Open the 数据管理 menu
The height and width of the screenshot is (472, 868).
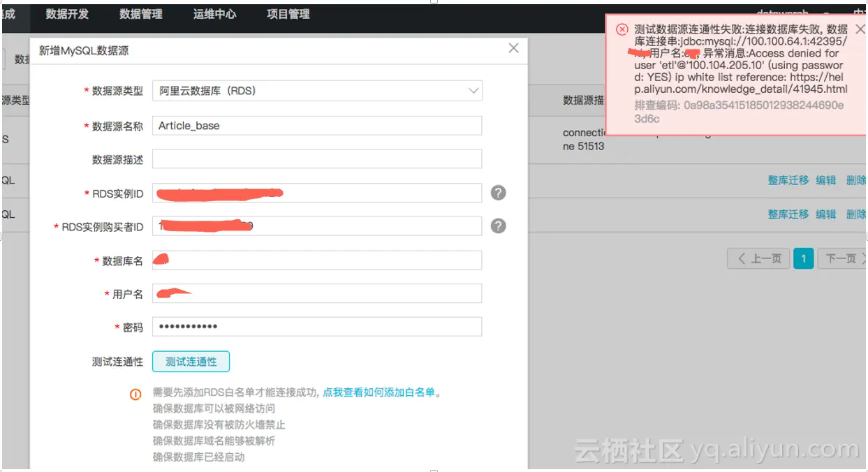pyautogui.click(x=141, y=14)
